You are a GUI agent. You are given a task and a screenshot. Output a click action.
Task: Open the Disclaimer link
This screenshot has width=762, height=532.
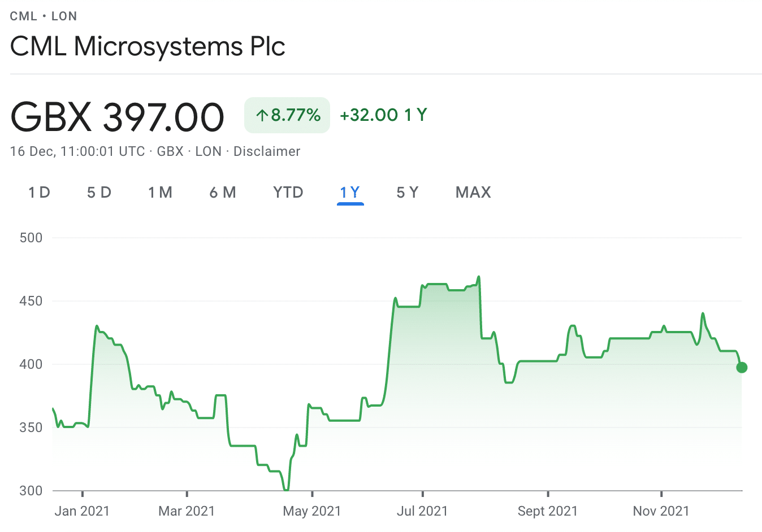[x=267, y=151]
